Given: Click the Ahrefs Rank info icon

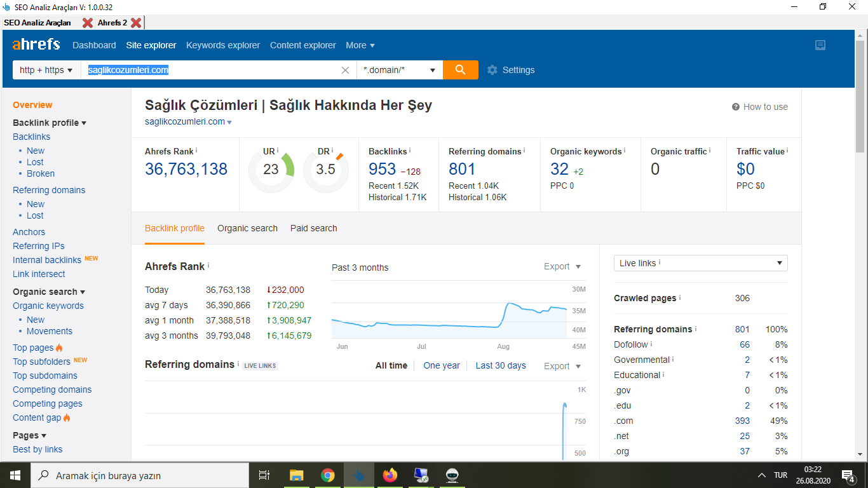Looking at the screenshot, I should 196,151.
